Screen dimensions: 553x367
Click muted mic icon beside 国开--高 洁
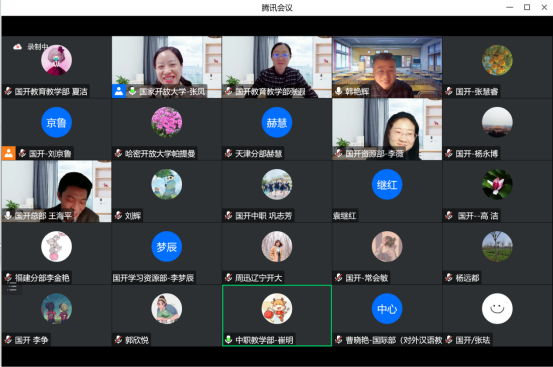point(449,215)
